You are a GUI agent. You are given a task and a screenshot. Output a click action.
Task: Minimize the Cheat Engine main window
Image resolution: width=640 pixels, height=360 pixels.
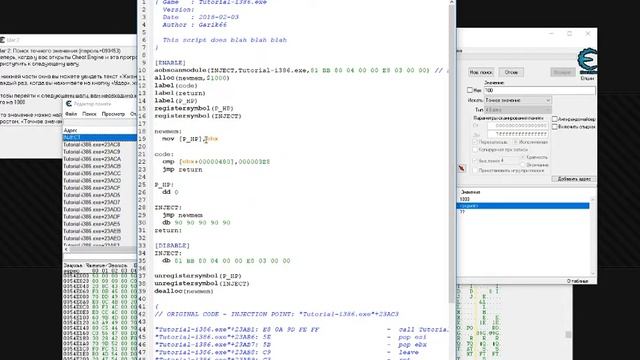coord(551,34)
